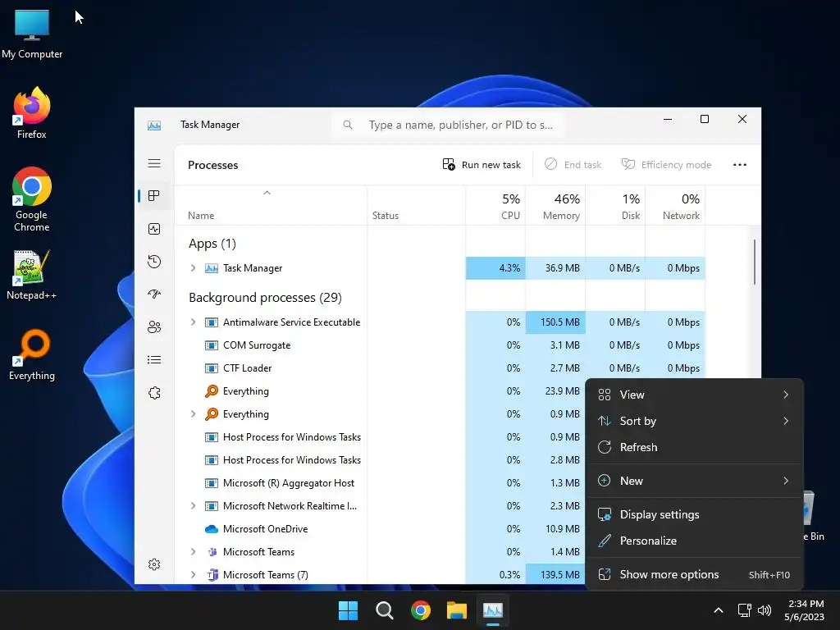Expand the second Everything process row
Image resolution: width=840 pixels, height=630 pixels.
194,414
